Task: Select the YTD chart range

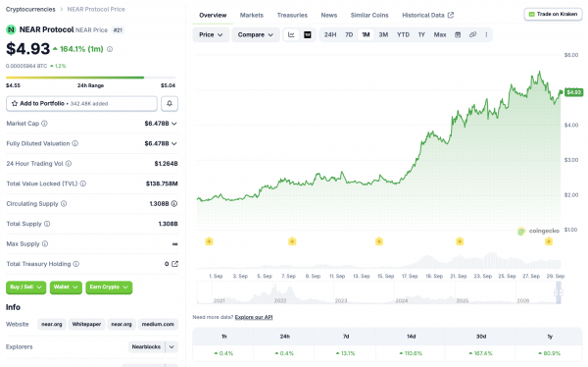Action: 403,34
